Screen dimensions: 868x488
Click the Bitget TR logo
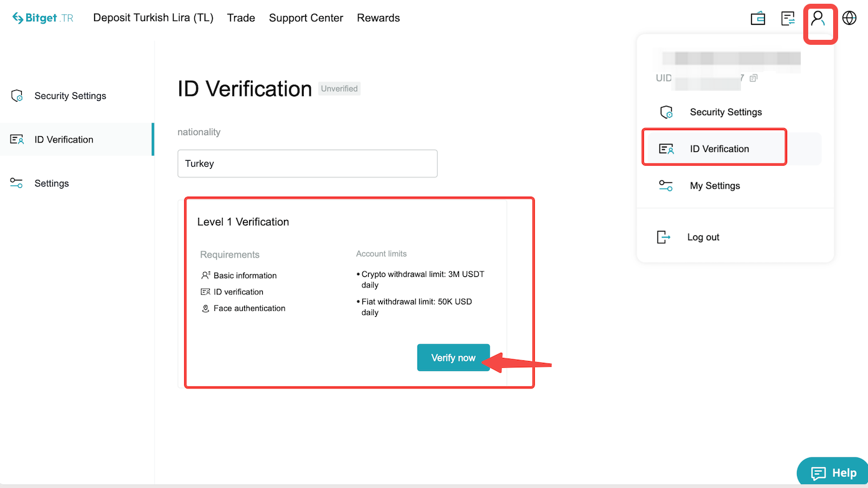(x=41, y=17)
